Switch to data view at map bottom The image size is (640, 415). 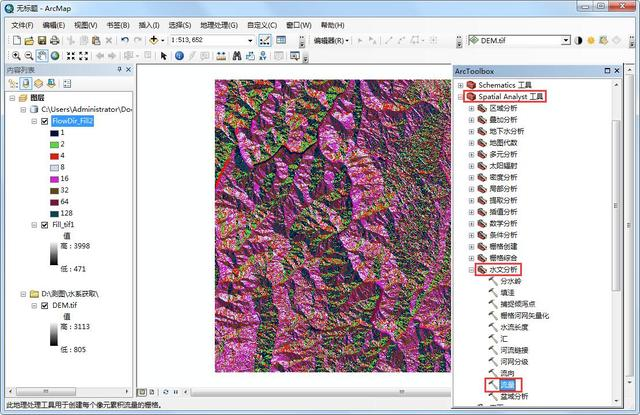pyautogui.click(x=142, y=392)
